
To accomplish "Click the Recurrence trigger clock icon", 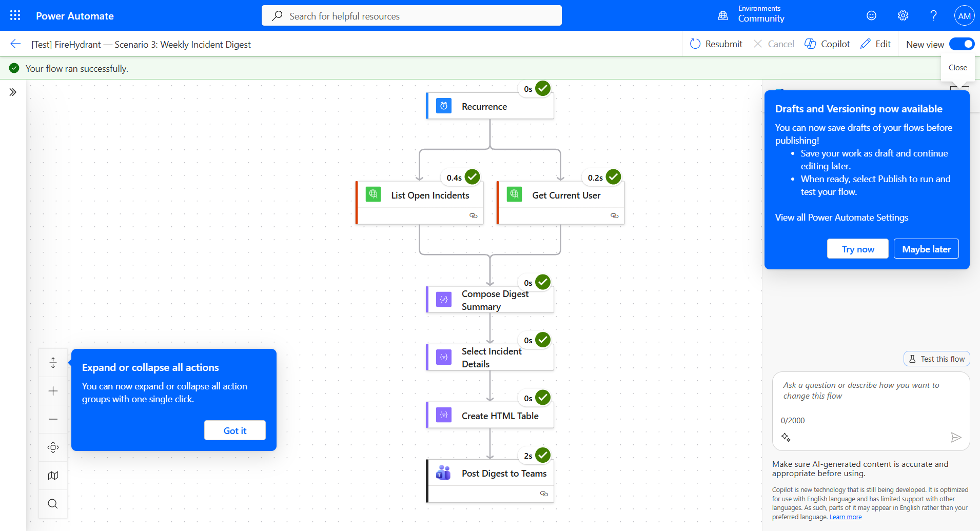I will tap(444, 106).
